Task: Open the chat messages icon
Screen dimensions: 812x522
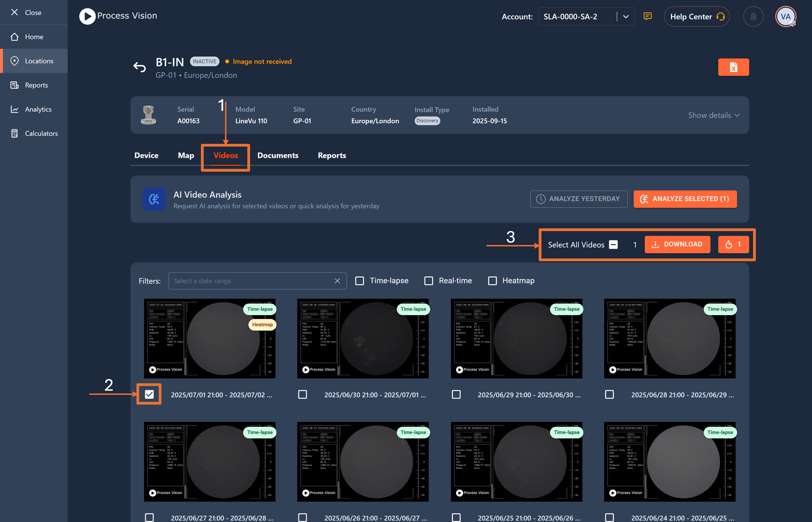Action: [648, 16]
